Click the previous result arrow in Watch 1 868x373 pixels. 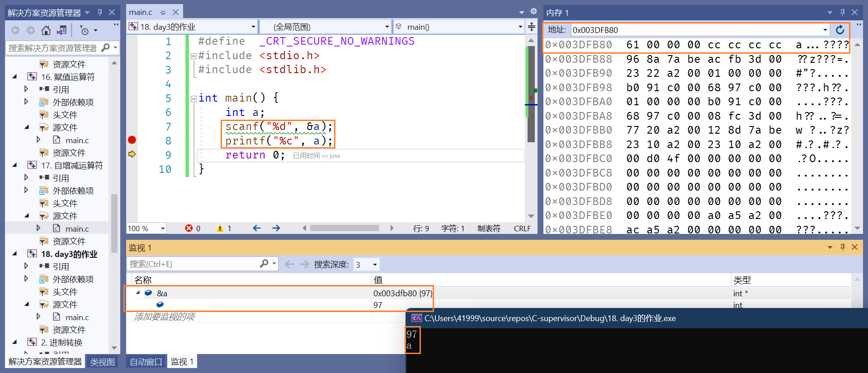click(290, 264)
